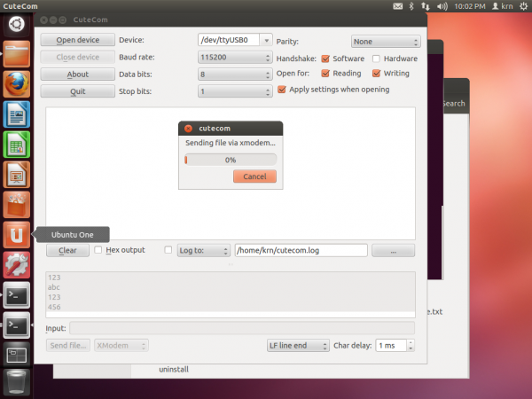Click the xmodem transfer progress bar

click(x=230, y=160)
